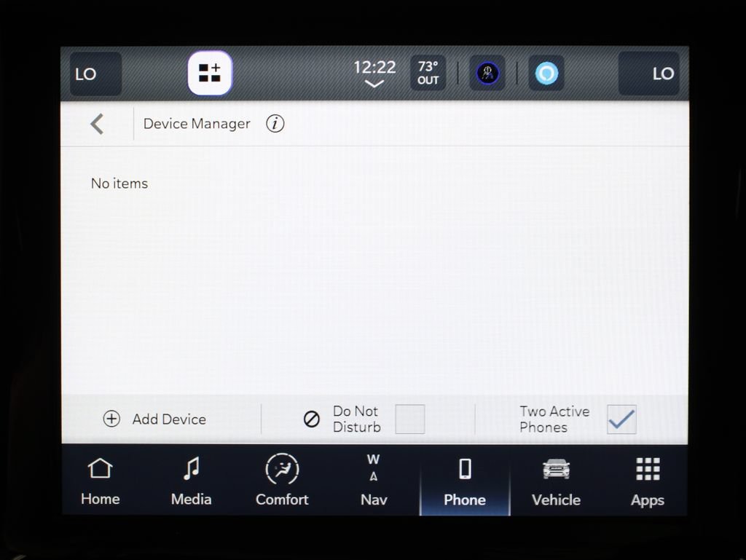Viewport: 746px width, 560px height.
Task: Enable the Do Not Disturb checkbox
Action: [x=410, y=419]
